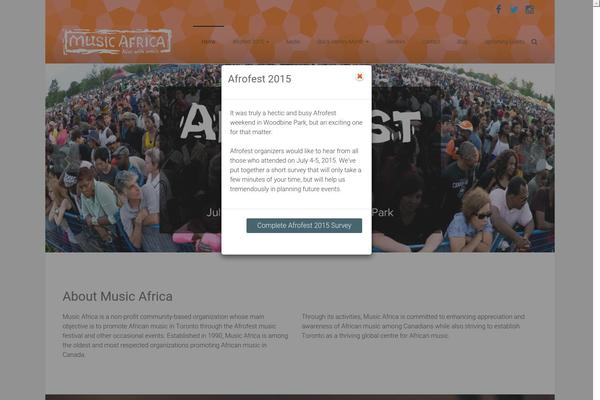Click the "About Music Africa" heading
Screen dimensions: 600x400
point(117,296)
